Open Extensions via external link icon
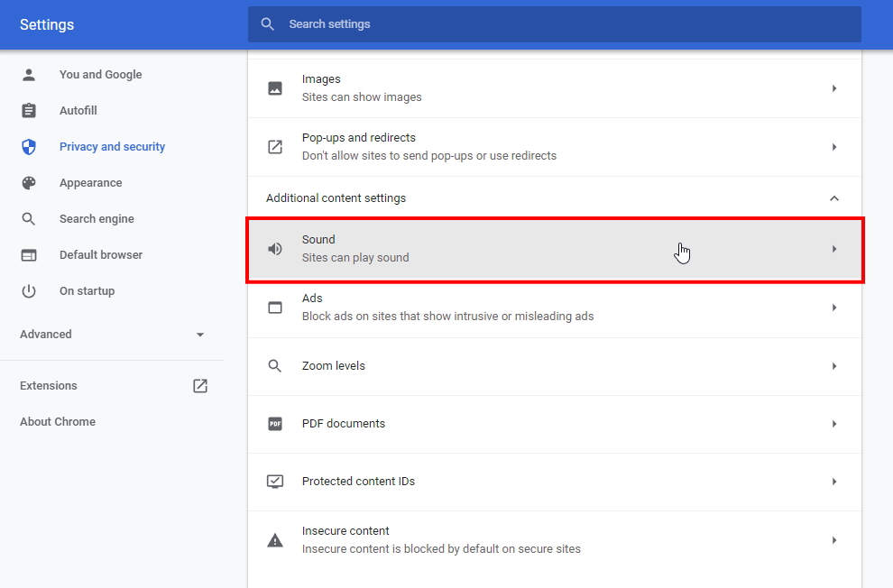This screenshot has width=893, height=588. point(200,386)
